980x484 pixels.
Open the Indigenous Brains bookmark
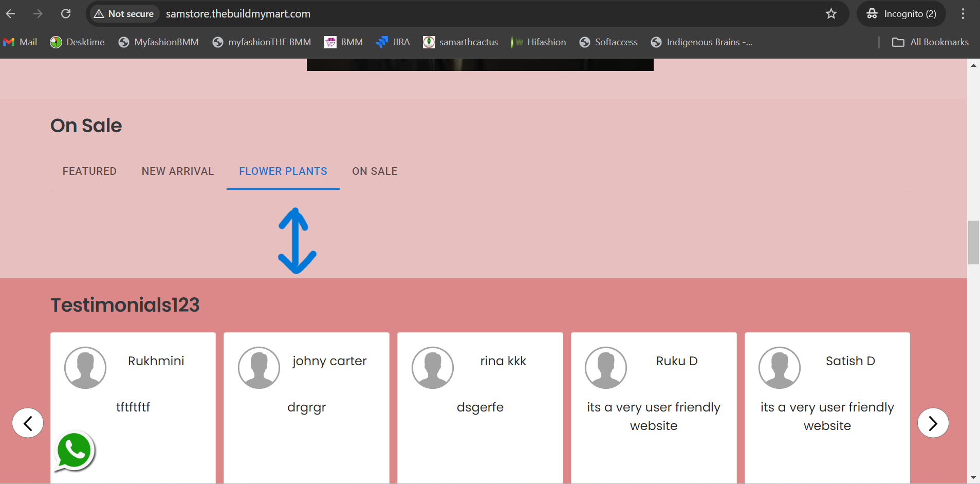point(701,42)
